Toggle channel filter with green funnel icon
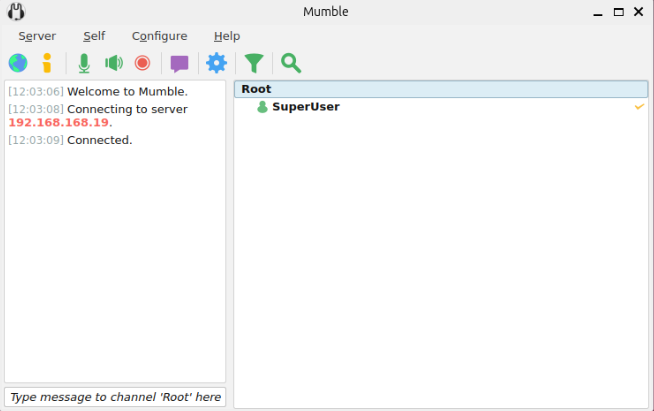 tap(254, 63)
